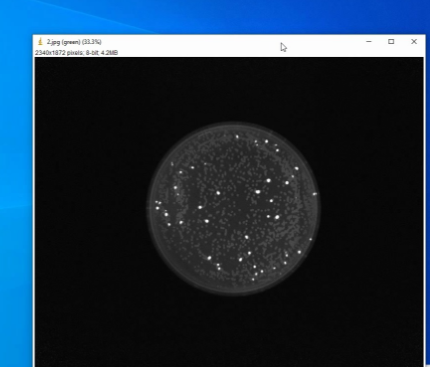The image size is (430, 367).
Task: Maximize the 2.jpg (green) window
Action: tap(391, 42)
